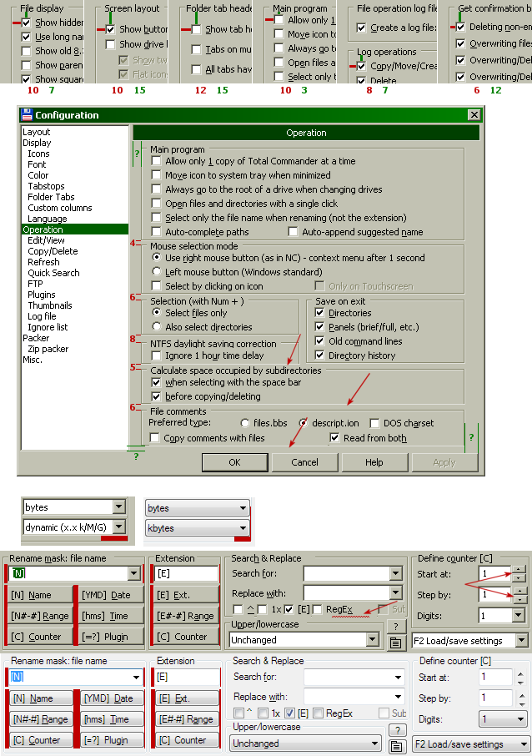
Task: Choose Select files only
Action: pos(156,312)
